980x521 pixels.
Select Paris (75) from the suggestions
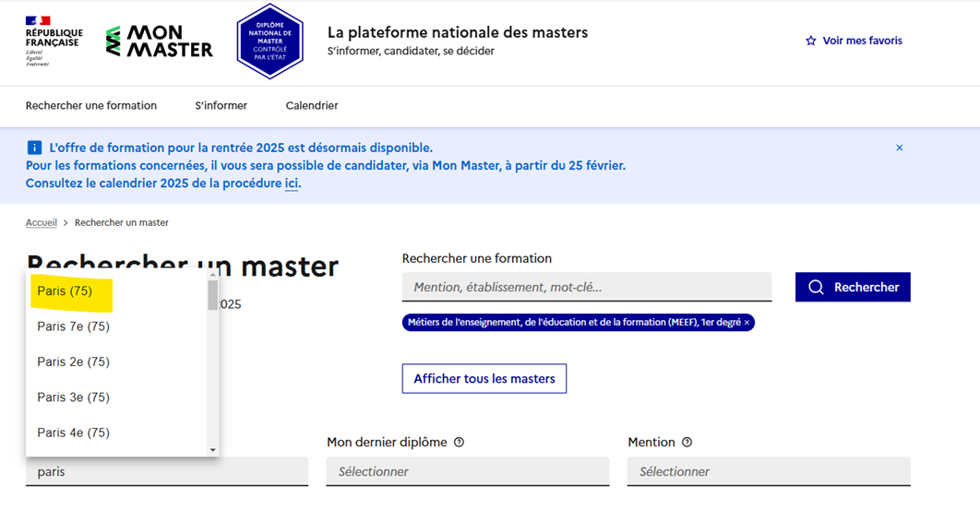pos(65,291)
